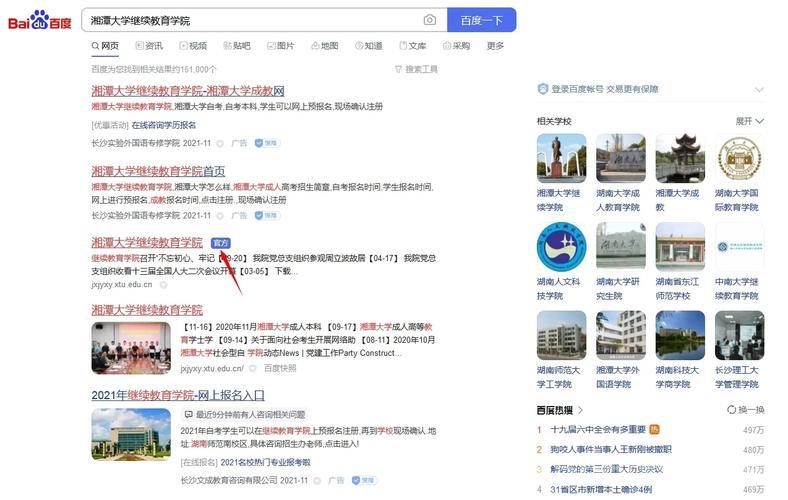Click the 百度一下 search button

pyautogui.click(x=481, y=20)
